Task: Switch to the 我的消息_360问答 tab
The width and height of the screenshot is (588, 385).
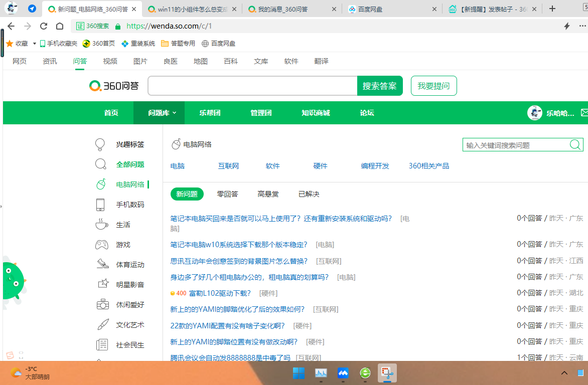Action: (x=292, y=9)
